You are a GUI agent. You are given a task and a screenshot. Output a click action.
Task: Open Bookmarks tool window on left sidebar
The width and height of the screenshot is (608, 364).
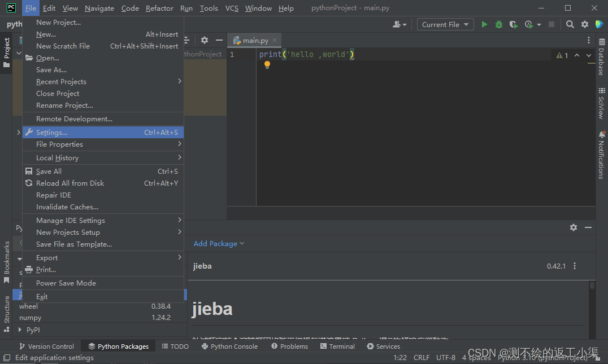pos(7,262)
